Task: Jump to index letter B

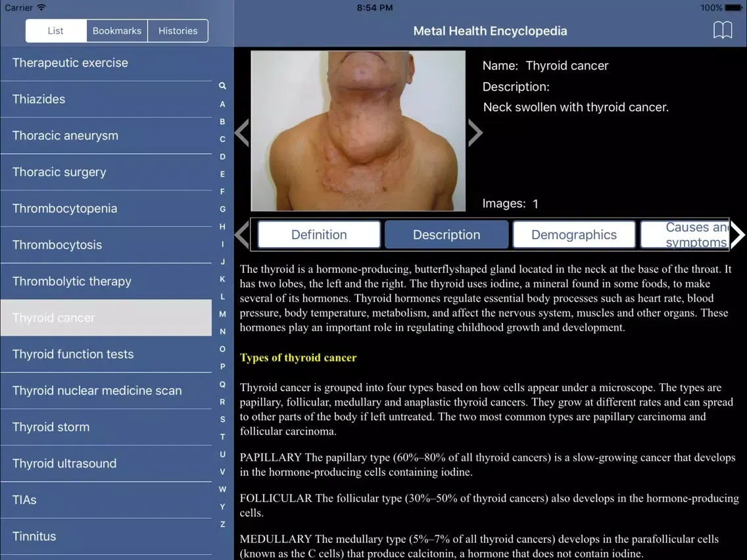Action: point(222,122)
